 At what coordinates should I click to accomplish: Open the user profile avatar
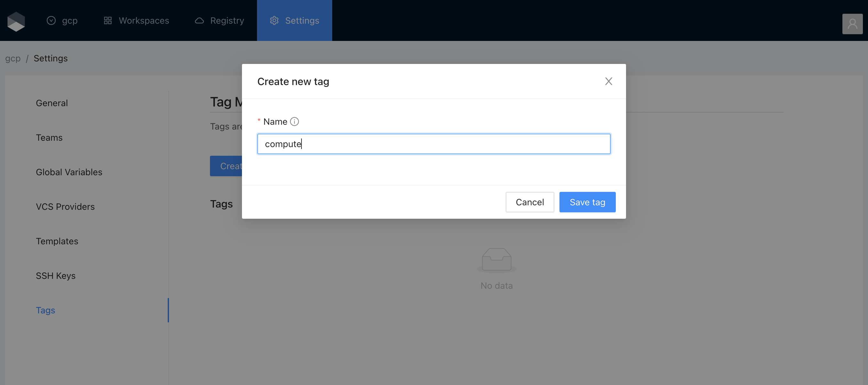pos(852,24)
